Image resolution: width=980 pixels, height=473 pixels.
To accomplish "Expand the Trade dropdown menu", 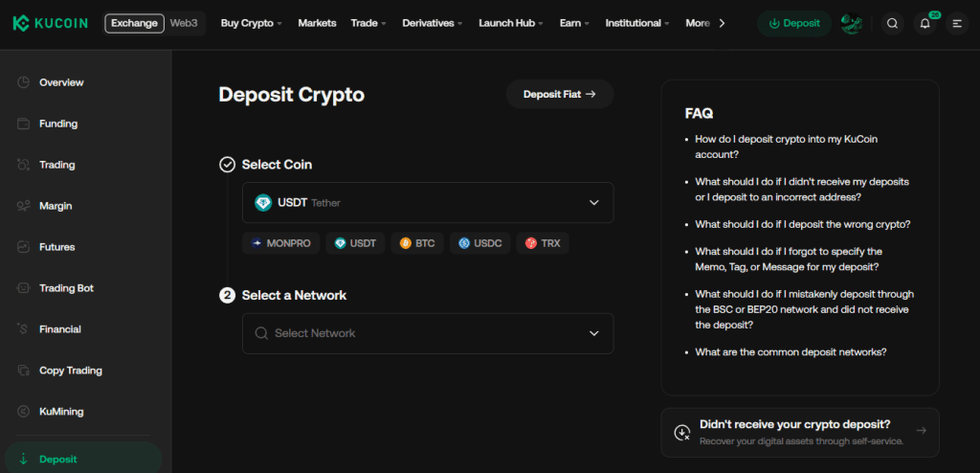I will pyautogui.click(x=368, y=23).
